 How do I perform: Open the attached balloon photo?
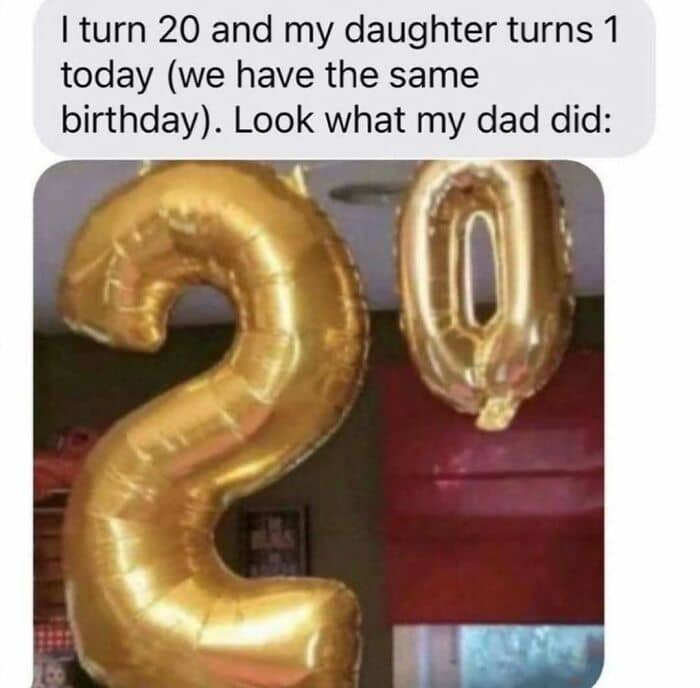(319, 424)
